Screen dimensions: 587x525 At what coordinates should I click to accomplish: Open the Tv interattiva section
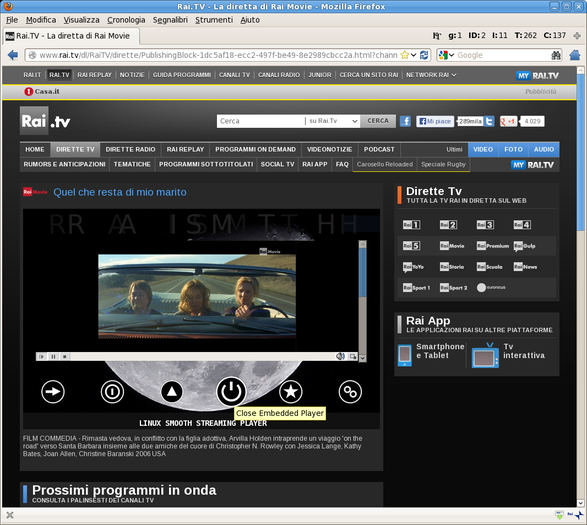[508, 354]
